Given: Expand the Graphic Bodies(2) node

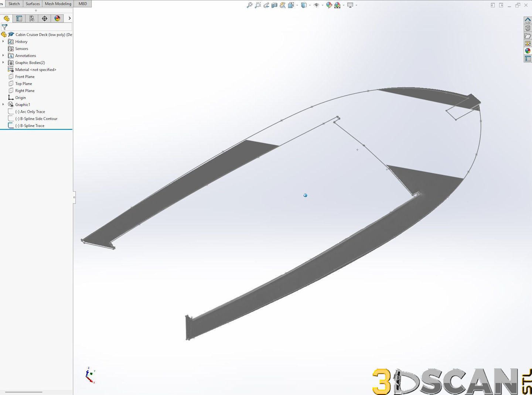Looking at the screenshot, I should [x=3, y=63].
